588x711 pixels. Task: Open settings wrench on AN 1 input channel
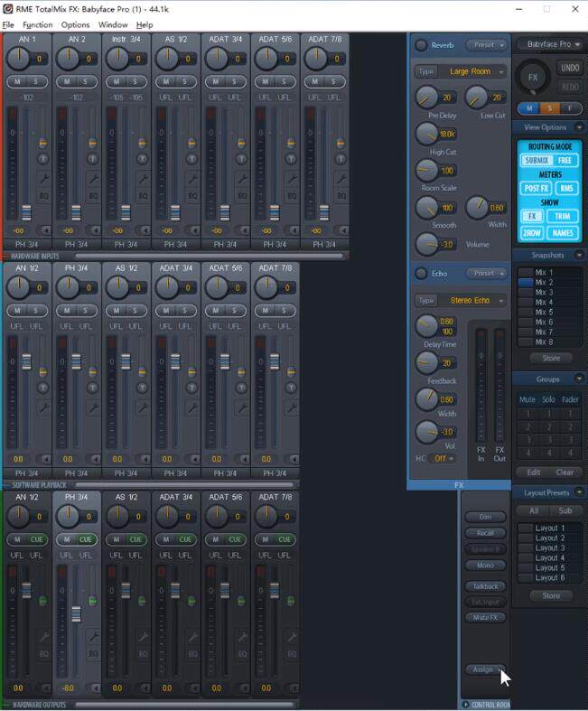coord(43,179)
